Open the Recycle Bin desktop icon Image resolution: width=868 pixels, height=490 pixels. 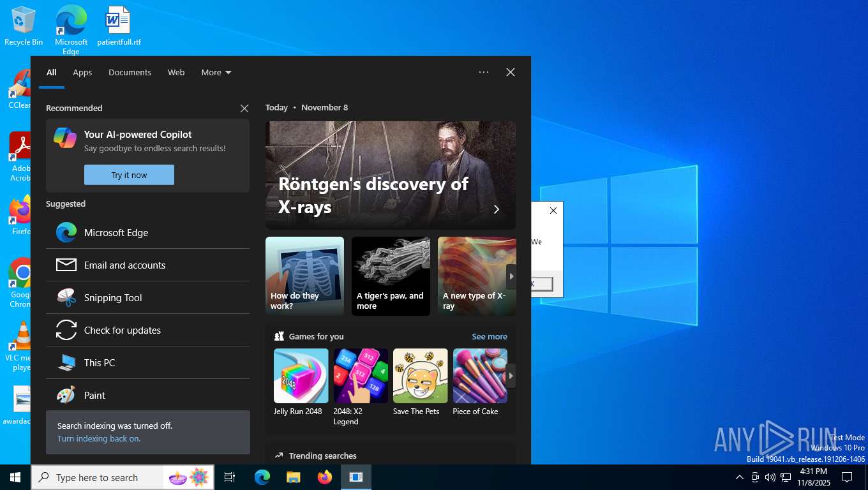[24, 27]
